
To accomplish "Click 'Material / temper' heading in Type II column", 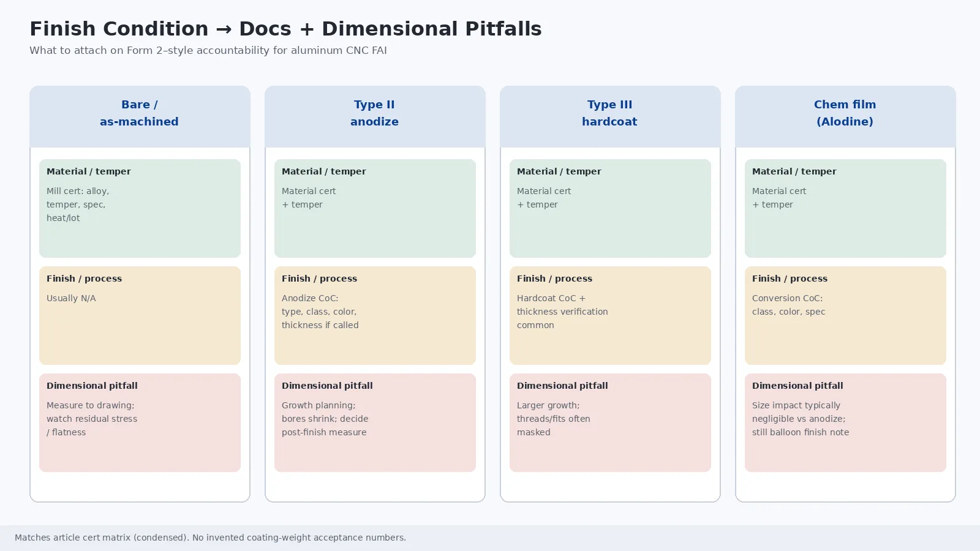I will tap(324, 171).
